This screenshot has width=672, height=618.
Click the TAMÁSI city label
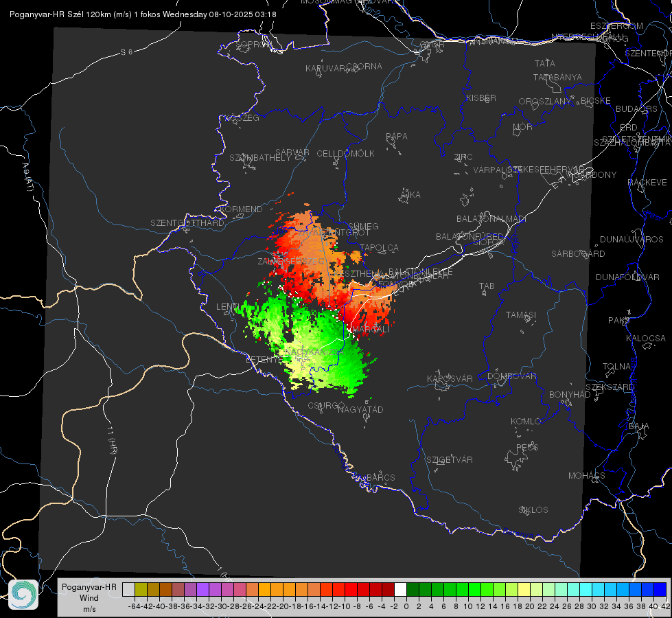point(521,314)
